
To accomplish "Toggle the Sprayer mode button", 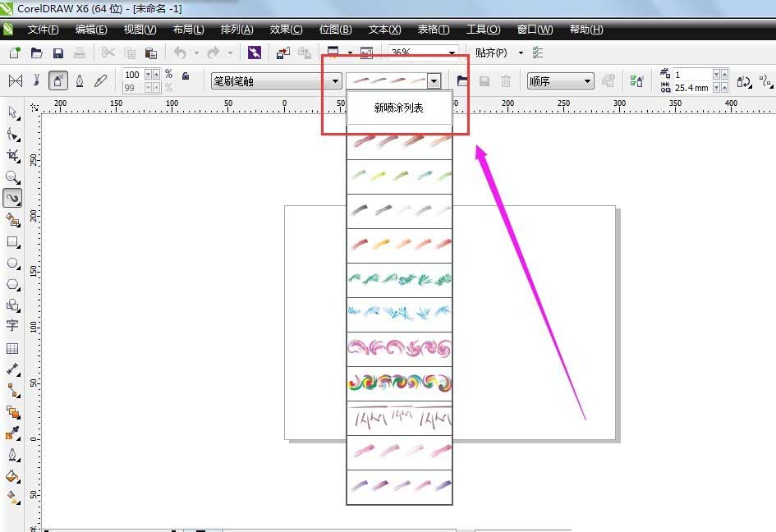I will 58,80.
